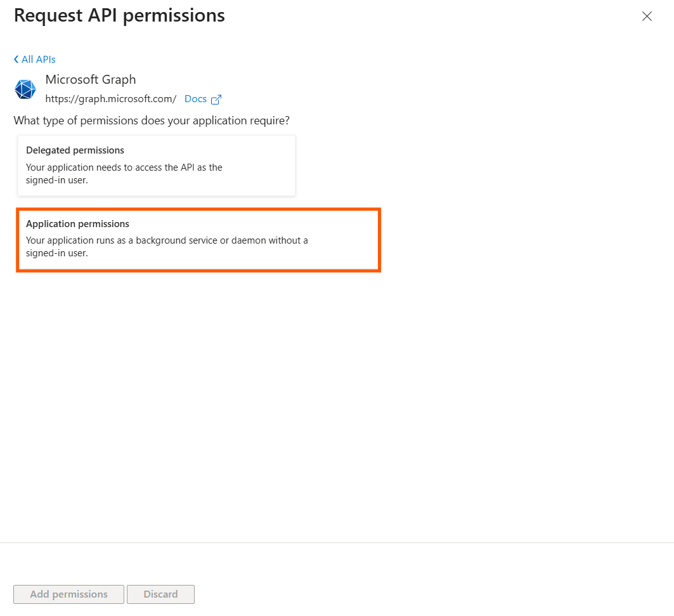The image size is (674, 616).
Task: Click the external link icon beside Docs
Action: pyautogui.click(x=216, y=100)
